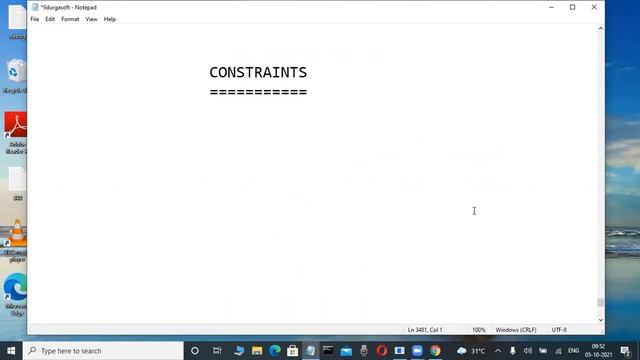Open the network signal tray icon
The height and width of the screenshot is (360, 640).
coord(558,351)
